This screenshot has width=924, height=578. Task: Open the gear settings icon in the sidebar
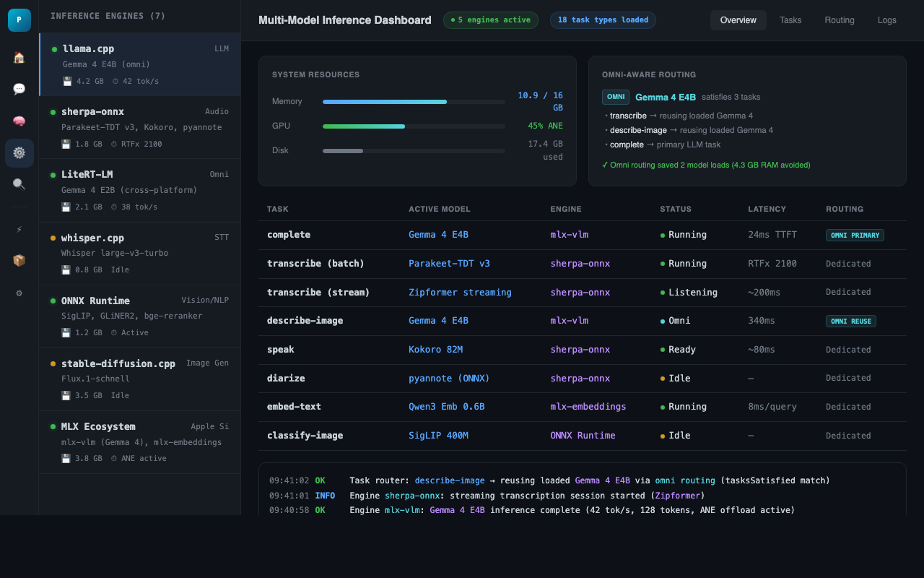[x=19, y=153]
